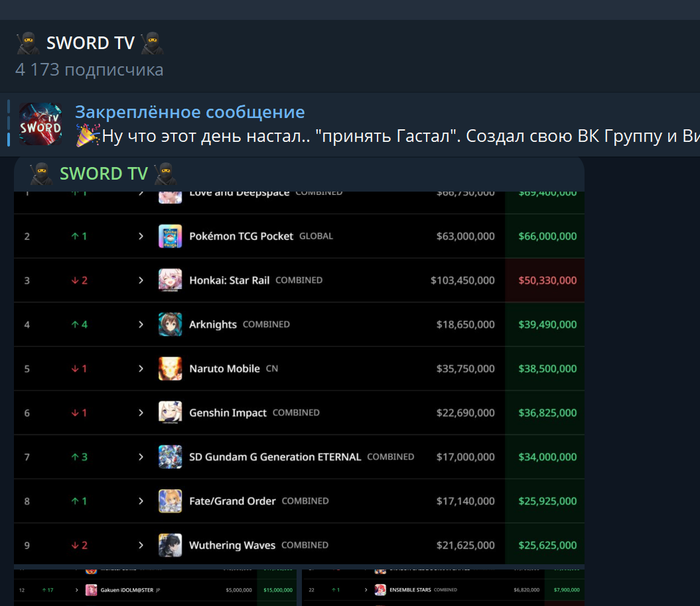The image size is (700, 606).
Task: Open the SWORD TV pinned message avatar
Action: click(40, 124)
